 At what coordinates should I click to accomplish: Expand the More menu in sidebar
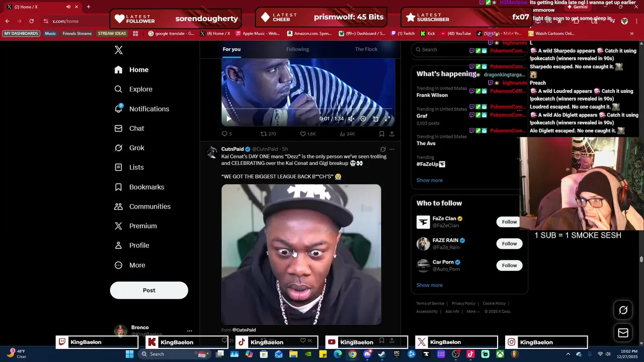pyautogui.click(x=130, y=265)
